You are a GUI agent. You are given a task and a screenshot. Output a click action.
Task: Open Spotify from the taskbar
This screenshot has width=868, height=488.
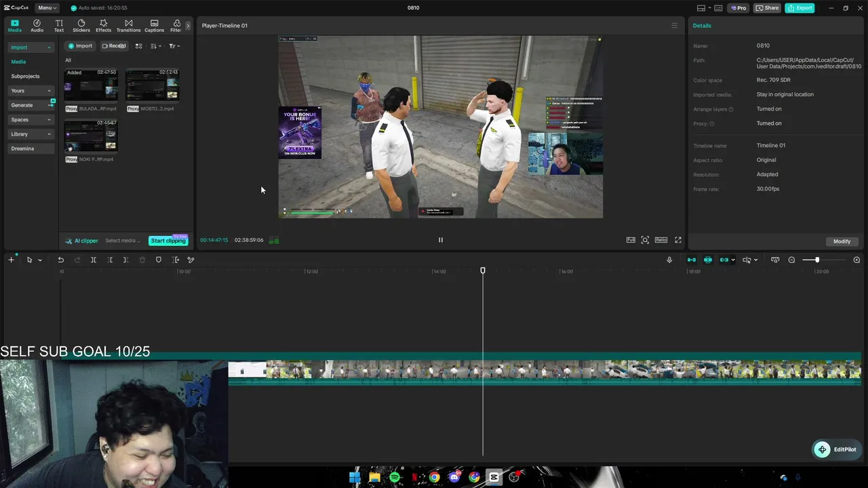coord(395,477)
